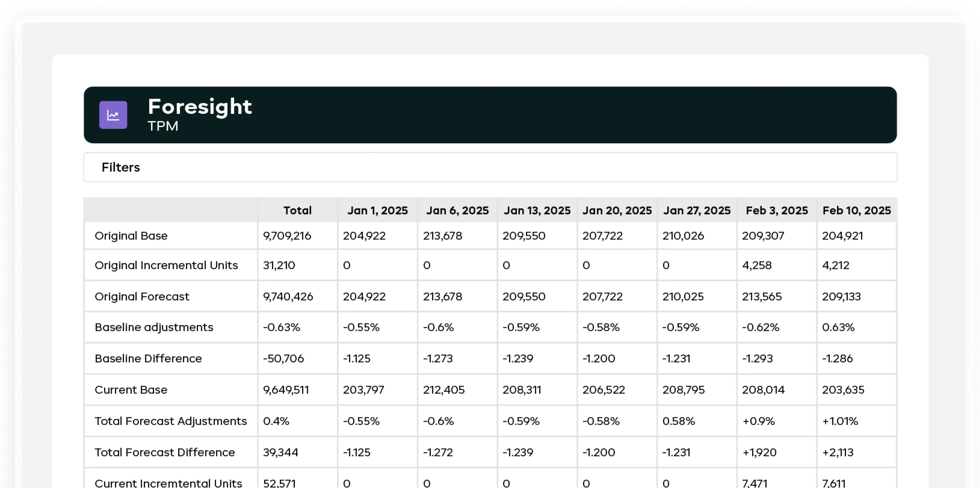
Task: Click Current Incremental Units value 7,471
Action: 755,483
